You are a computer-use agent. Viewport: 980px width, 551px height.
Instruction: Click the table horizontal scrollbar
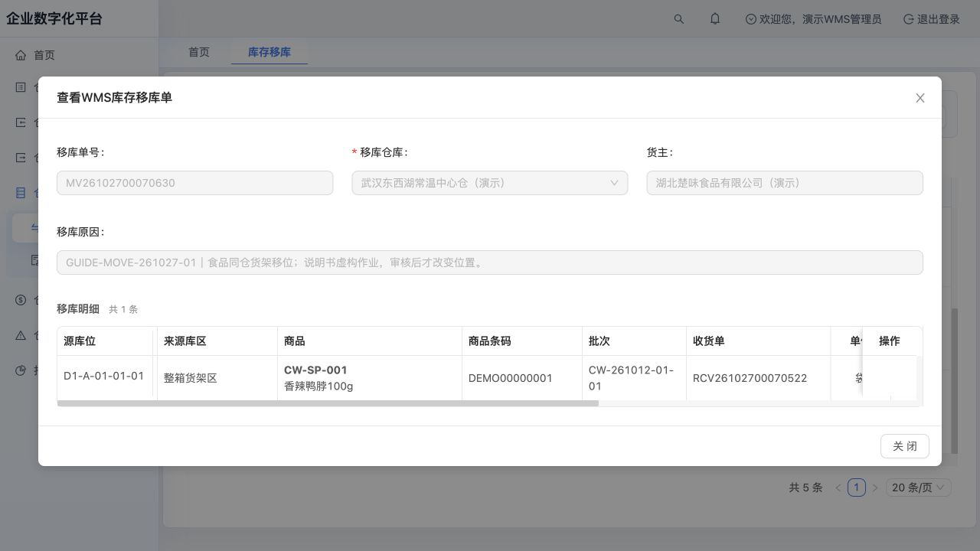coord(328,403)
